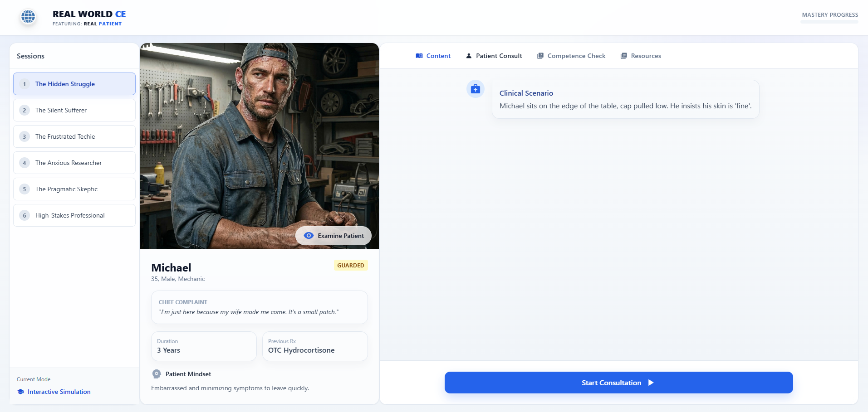The width and height of the screenshot is (868, 412).
Task: Choose The Frustrated Techie session
Action: tap(74, 136)
